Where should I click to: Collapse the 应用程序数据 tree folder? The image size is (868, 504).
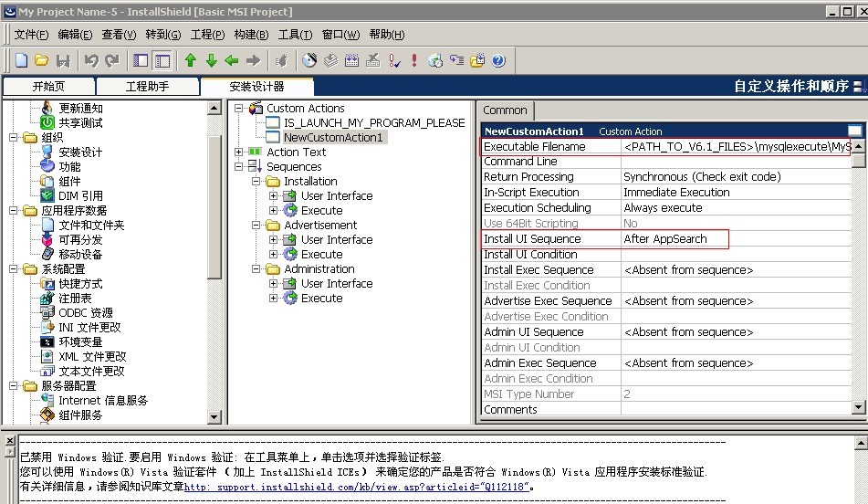point(14,211)
